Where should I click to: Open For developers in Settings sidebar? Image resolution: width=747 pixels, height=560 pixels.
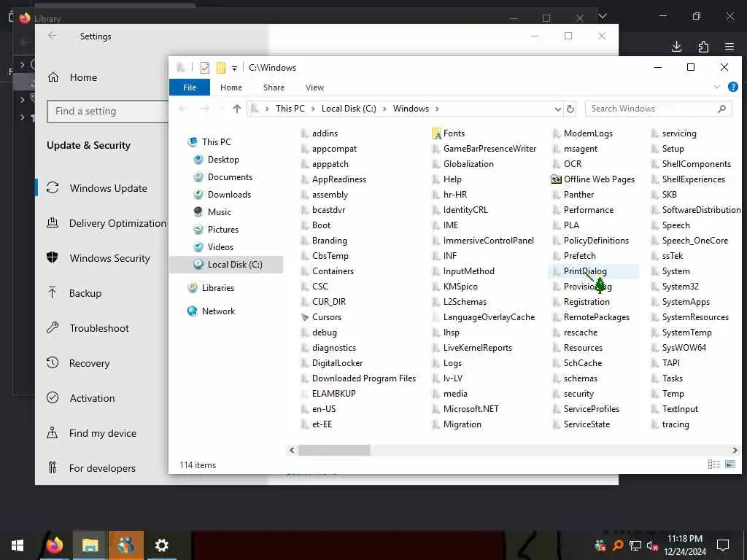102,468
